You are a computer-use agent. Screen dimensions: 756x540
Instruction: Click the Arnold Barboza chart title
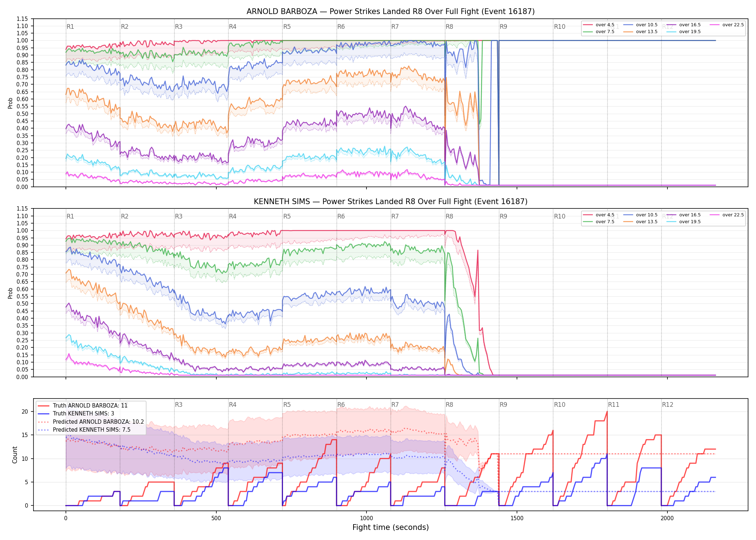point(391,12)
